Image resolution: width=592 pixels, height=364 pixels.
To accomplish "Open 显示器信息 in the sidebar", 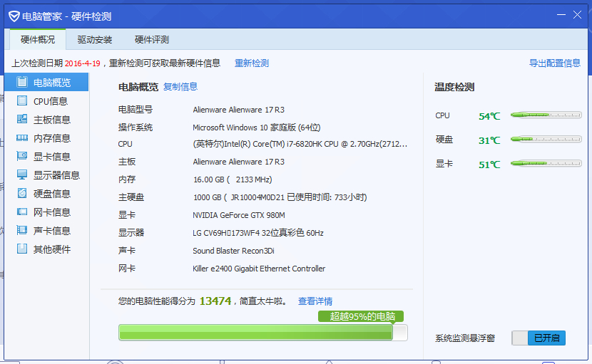I will 46,175.
